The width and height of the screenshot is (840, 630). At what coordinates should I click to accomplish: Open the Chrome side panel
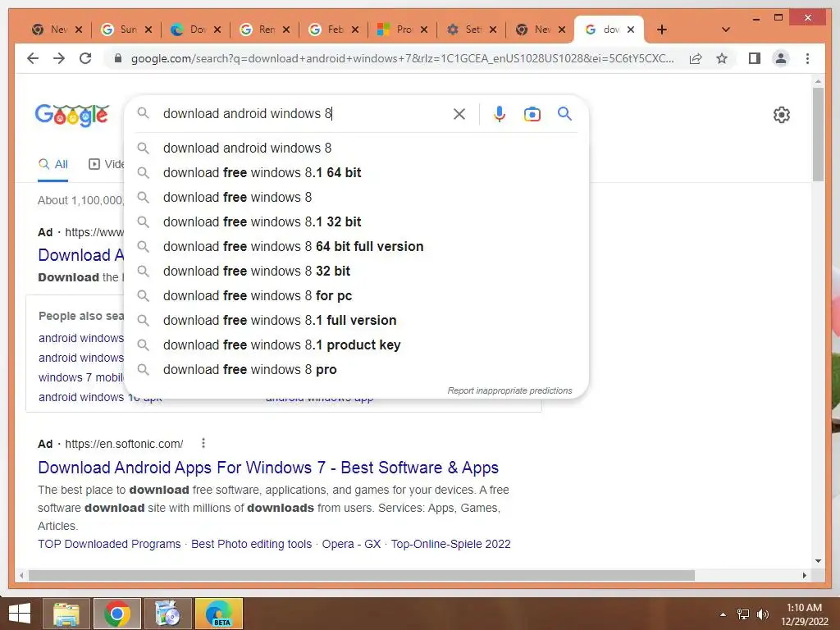[x=755, y=58]
